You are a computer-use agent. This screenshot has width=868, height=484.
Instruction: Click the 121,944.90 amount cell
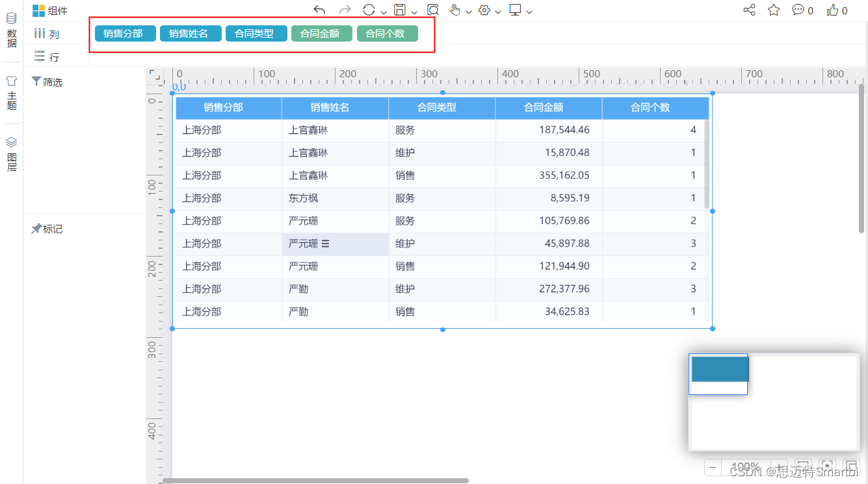coord(549,266)
